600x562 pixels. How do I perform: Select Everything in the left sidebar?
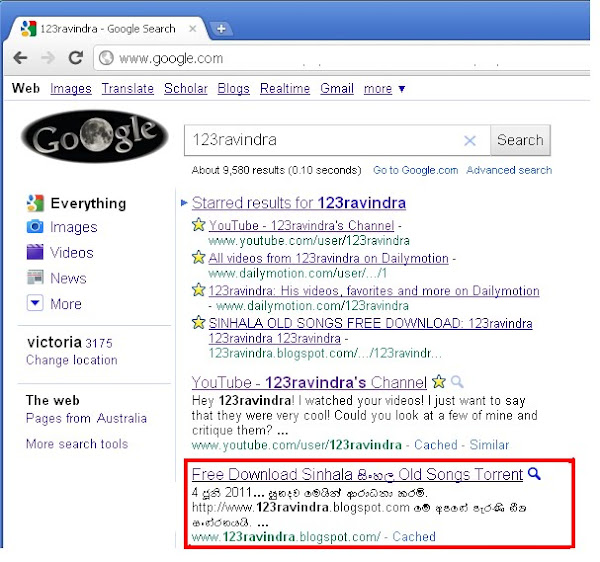click(x=88, y=204)
